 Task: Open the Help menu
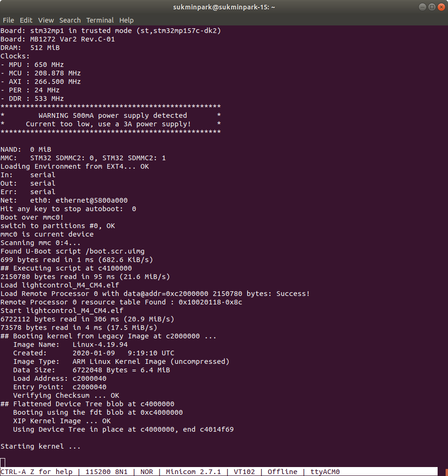[126, 20]
